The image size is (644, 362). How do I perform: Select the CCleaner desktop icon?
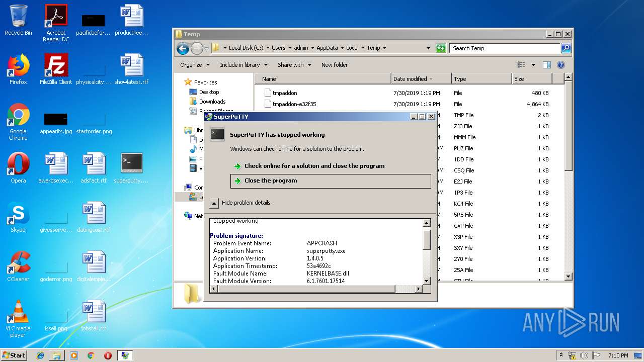[x=18, y=266]
